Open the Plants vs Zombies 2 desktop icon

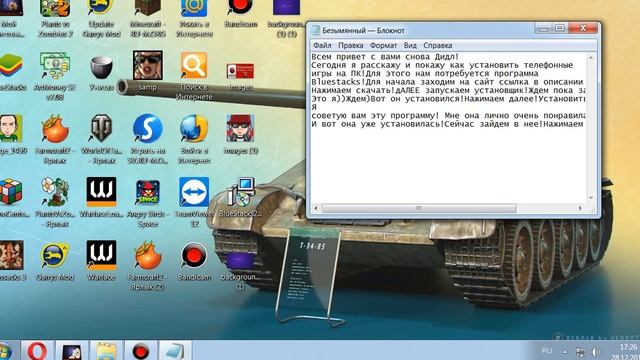tap(55, 8)
